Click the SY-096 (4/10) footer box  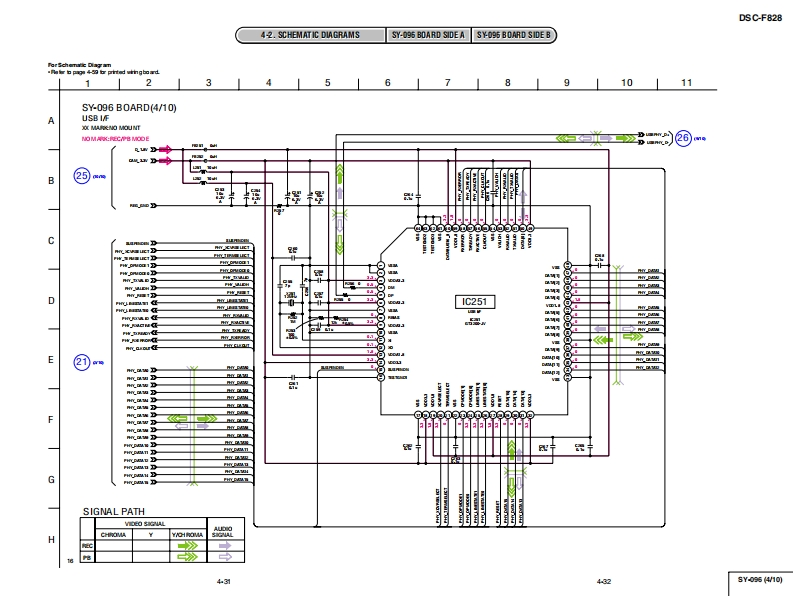(761, 580)
